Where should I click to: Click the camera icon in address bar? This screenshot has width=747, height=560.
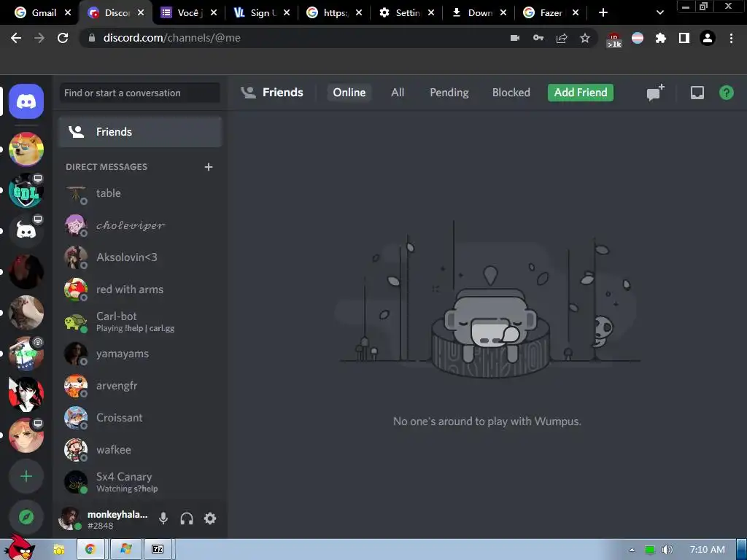tap(515, 38)
